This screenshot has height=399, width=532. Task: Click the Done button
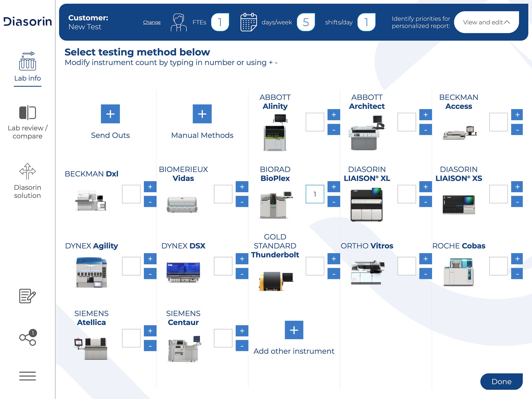click(501, 381)
